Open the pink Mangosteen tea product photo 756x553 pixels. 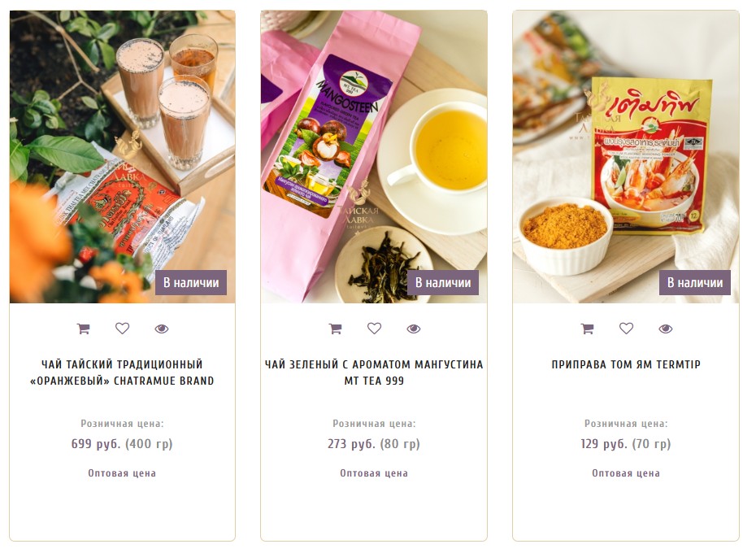(x=374, y=157)
